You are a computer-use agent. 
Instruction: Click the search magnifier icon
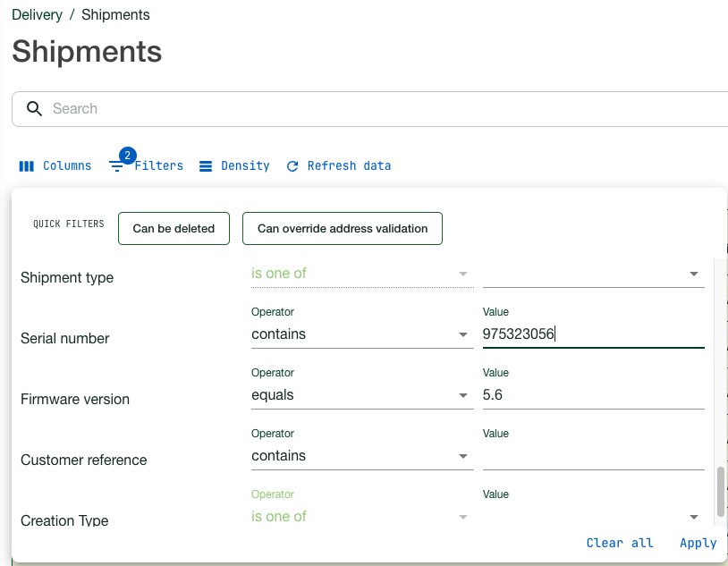(35, 109)
